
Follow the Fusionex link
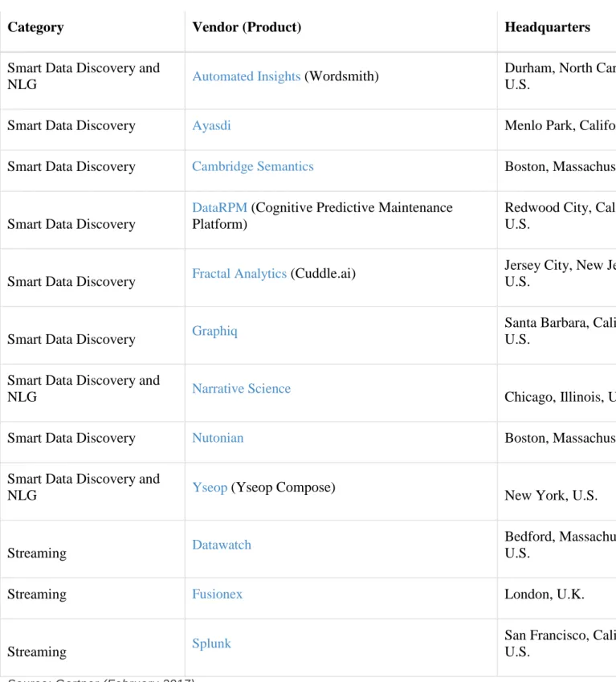[218, 594]
